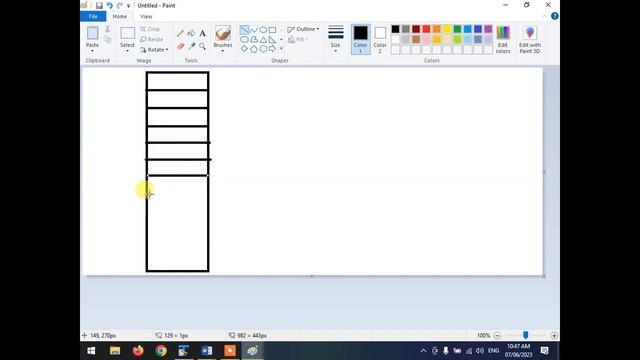Choose the Rounded rectangle shape
The width and height of the screenshot is (640, 360).
(244, 40)
